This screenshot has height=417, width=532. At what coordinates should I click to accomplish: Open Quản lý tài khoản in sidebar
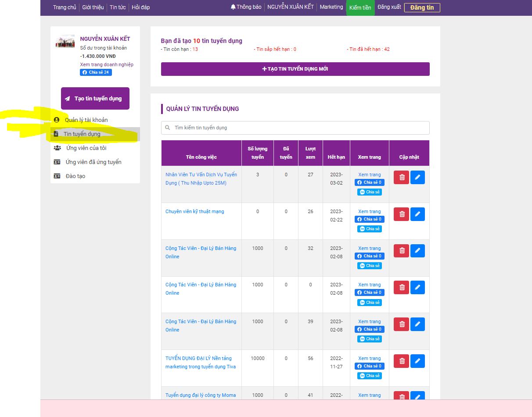pyautogui.click(x=86, y=120)
